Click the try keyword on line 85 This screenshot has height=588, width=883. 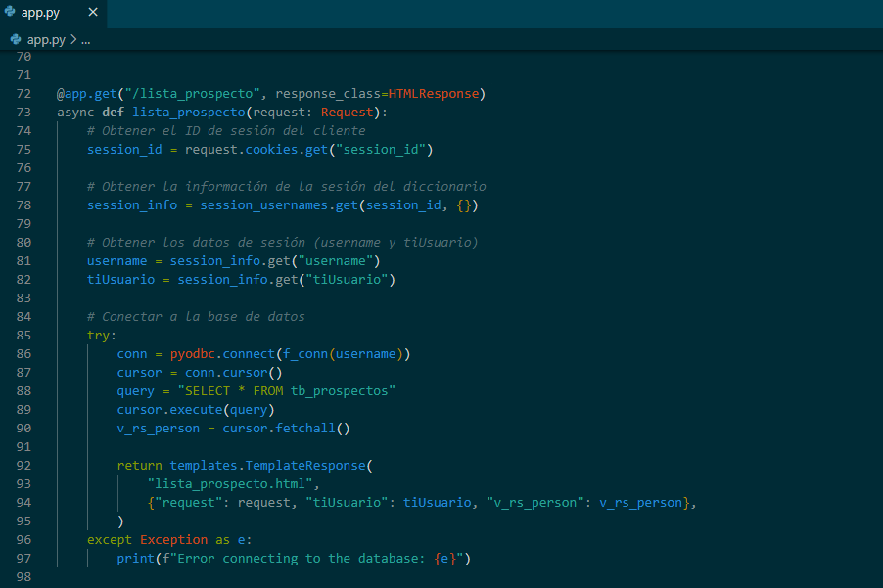(x=98, y=336)
